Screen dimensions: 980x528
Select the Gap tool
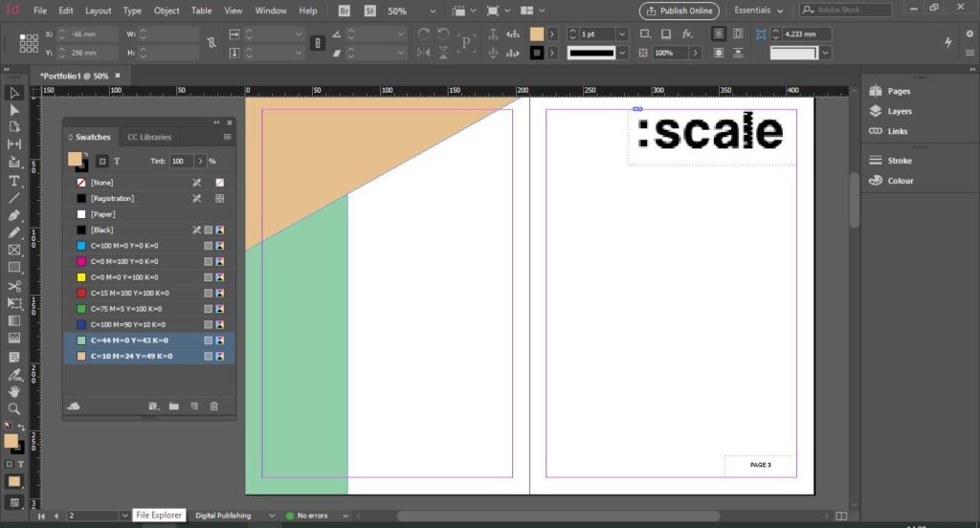(x=13, y=144)
